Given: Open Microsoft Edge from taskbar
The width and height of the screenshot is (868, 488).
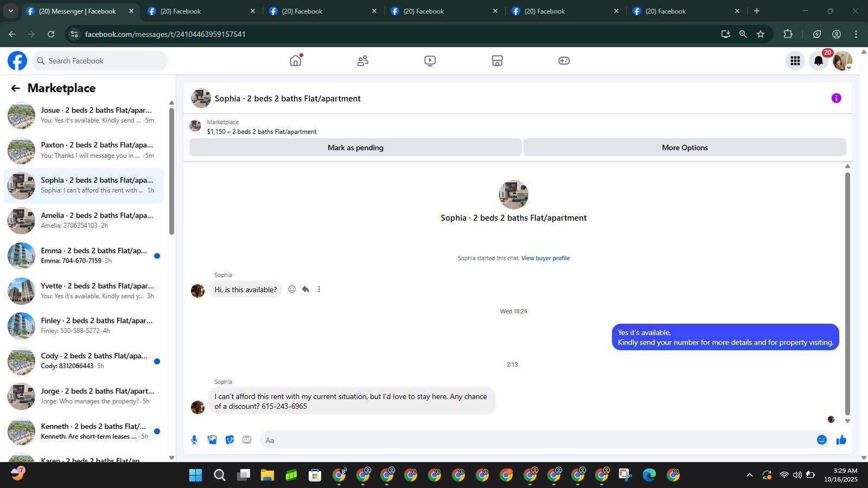Looking at the screenshot, I should (649, 476).
